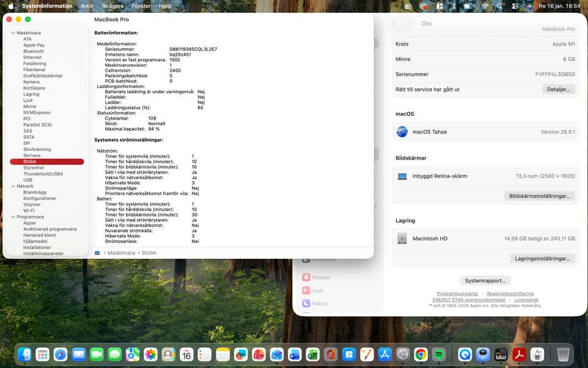Screen dimensions: 588x368
Task: Launch Safari from the Dock
Action: [60, 355]
